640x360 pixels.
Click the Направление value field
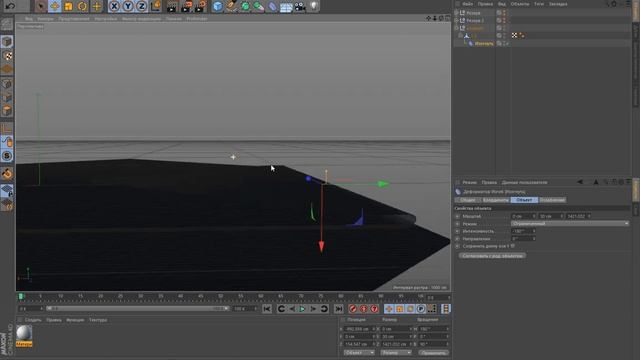(x=523, y=239)
